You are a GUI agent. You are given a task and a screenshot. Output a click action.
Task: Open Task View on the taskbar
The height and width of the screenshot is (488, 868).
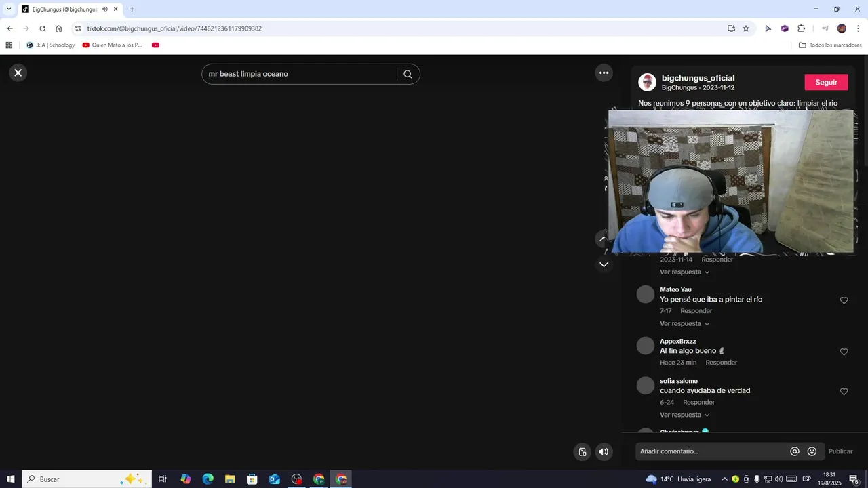point(163,479)
